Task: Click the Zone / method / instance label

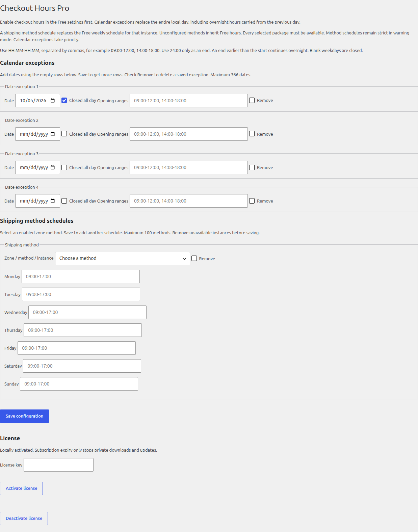Action: [29, 258]
